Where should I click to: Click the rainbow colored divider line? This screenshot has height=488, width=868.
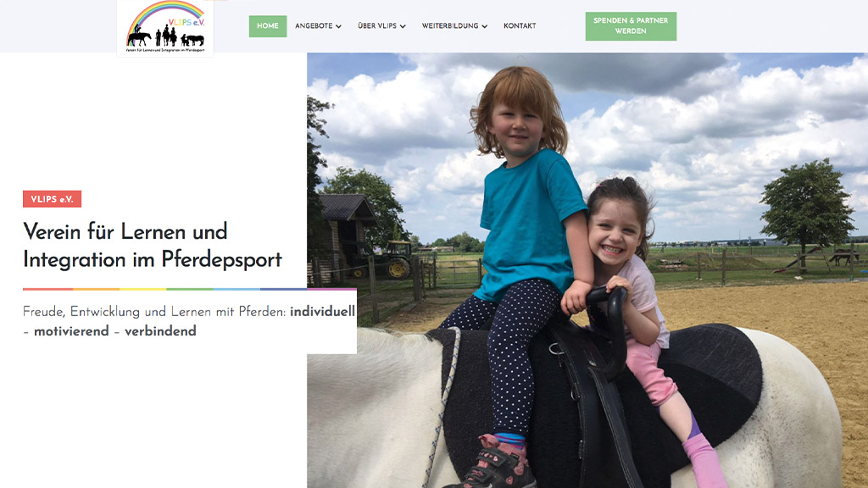(189, 289)
